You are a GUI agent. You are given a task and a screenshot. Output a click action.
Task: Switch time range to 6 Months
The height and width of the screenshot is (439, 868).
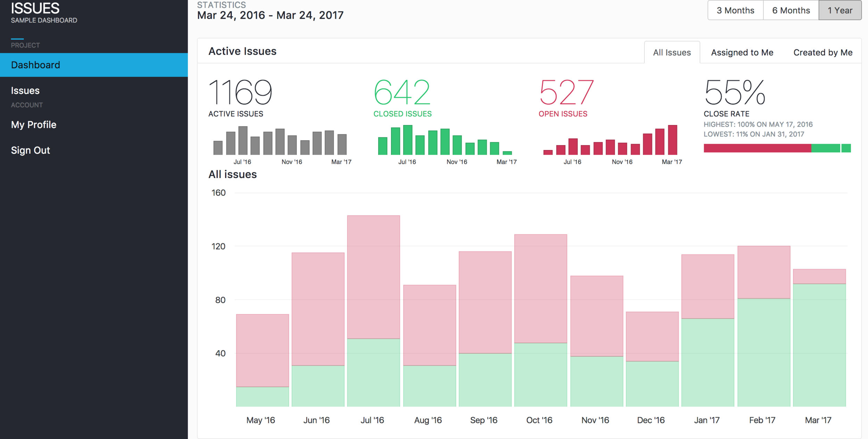(791, 10)
